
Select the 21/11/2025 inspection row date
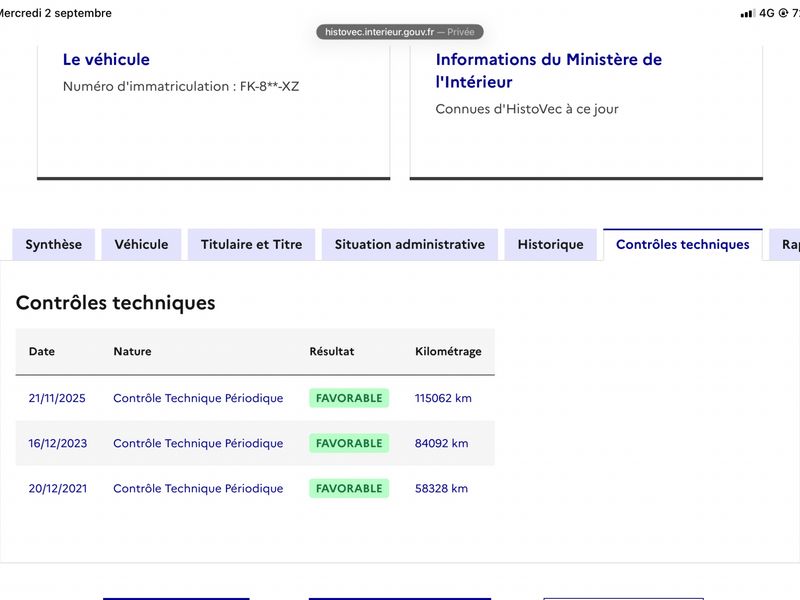(57, 398)
